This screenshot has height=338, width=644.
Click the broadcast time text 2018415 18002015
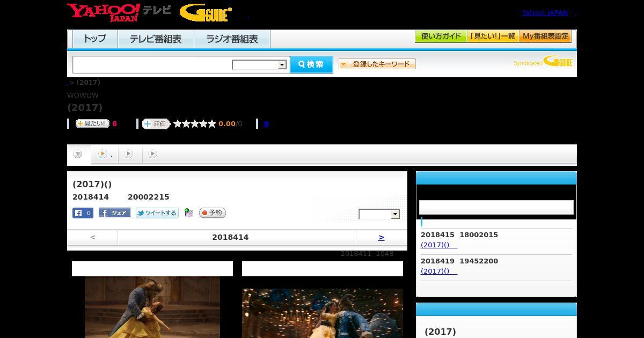point(459,235)
